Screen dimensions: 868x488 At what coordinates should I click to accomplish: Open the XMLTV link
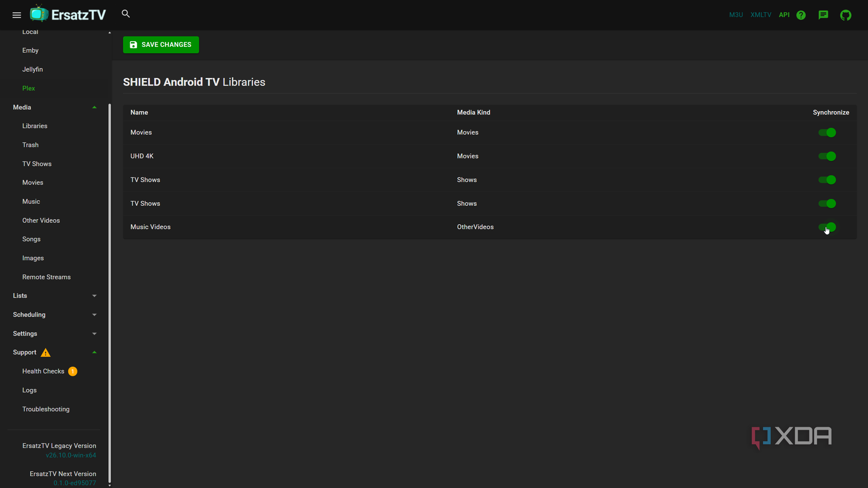pos(761,15)
